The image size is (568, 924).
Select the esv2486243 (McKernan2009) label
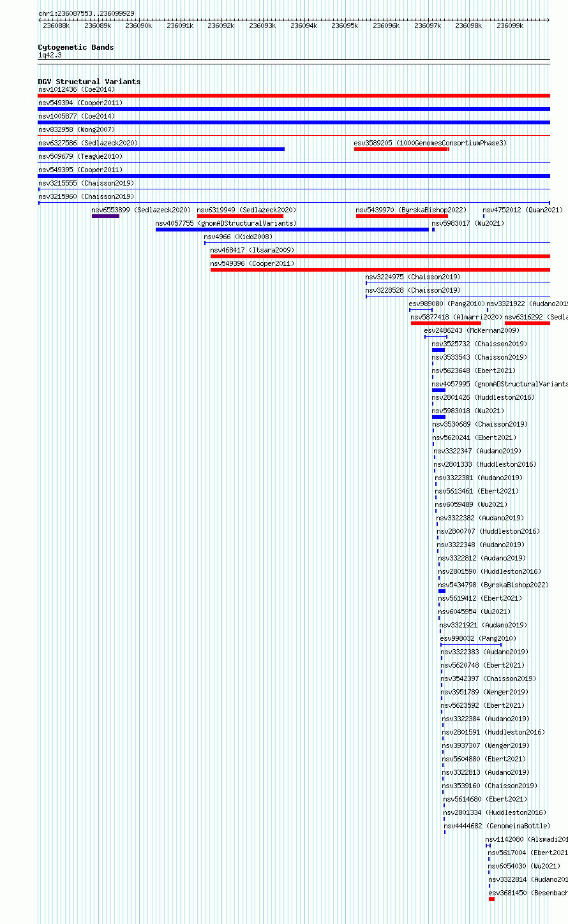472,330
